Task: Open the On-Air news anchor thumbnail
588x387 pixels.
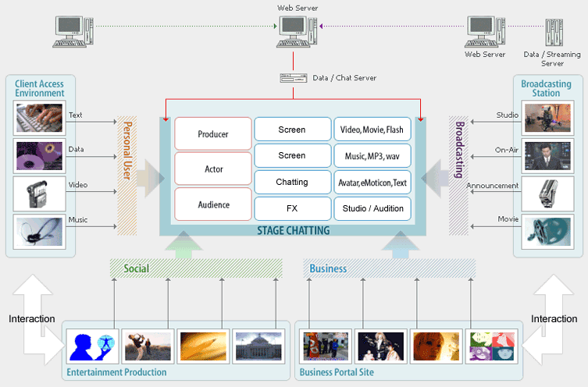Action: point(547,156)
